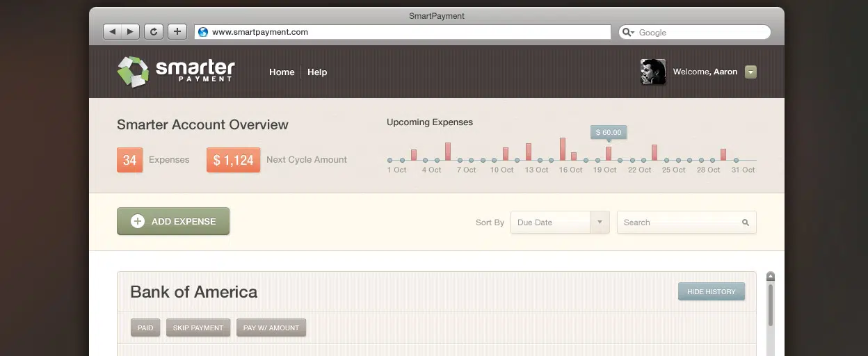The width and height of the screenshot is (868, 356).
Task: Click the Pay W/ Amount button
Action: [271, 328]
